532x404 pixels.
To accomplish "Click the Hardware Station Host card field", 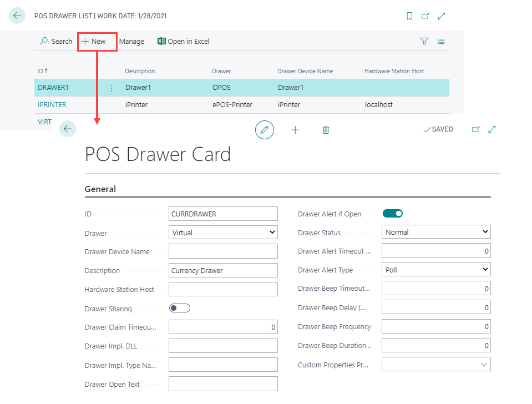I will click(x=223, y=289).
